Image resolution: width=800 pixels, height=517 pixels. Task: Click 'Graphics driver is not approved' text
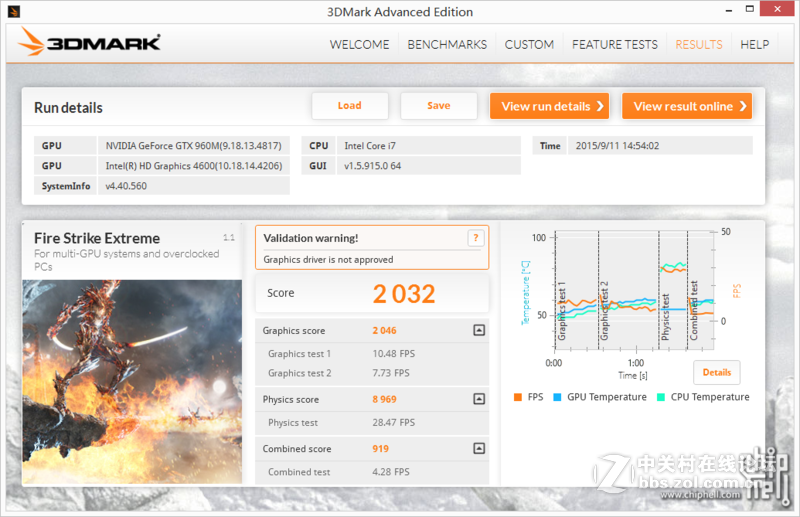click(328, 260)
